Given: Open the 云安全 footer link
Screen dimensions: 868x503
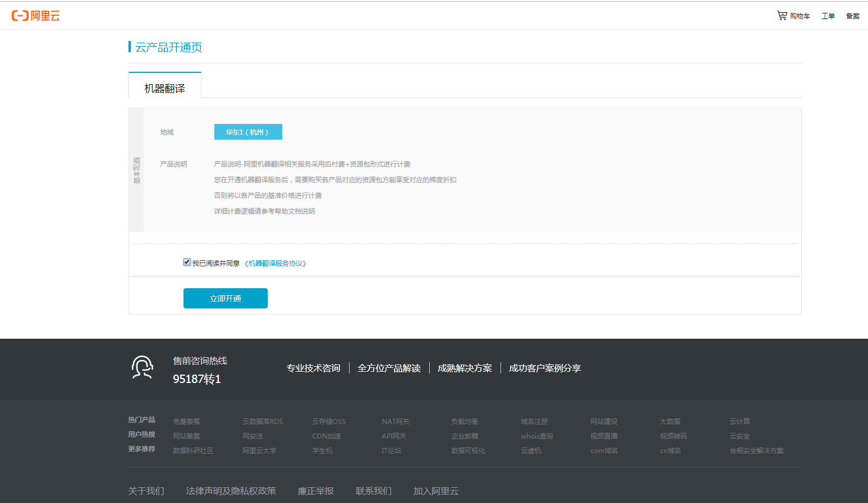Looking at the screenshot, I should (740, 436).
